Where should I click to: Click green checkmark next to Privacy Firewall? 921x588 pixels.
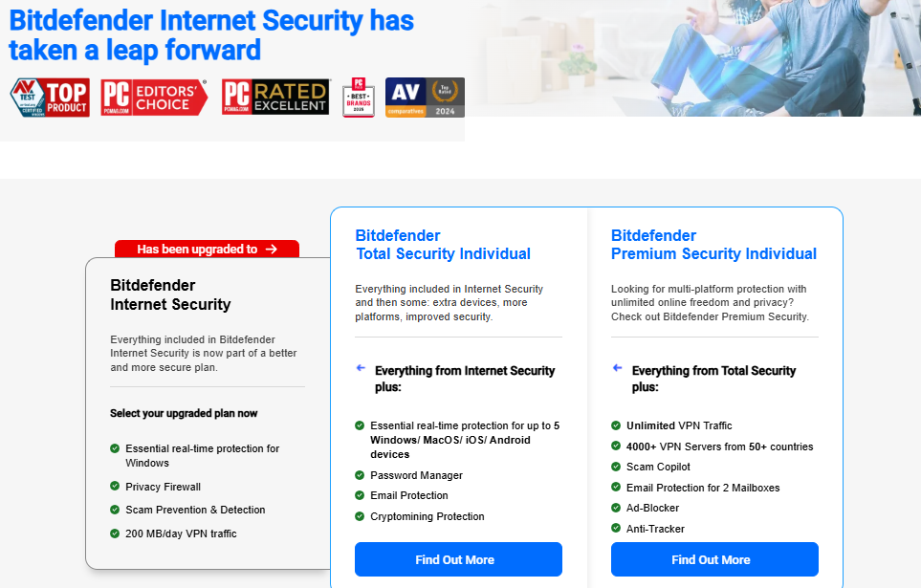(115, 486)
